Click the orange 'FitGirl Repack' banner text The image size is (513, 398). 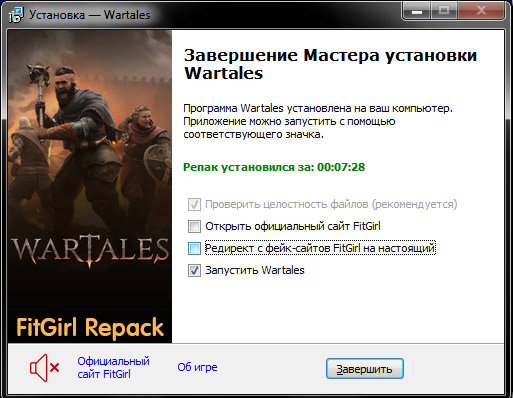click(90, 327)
